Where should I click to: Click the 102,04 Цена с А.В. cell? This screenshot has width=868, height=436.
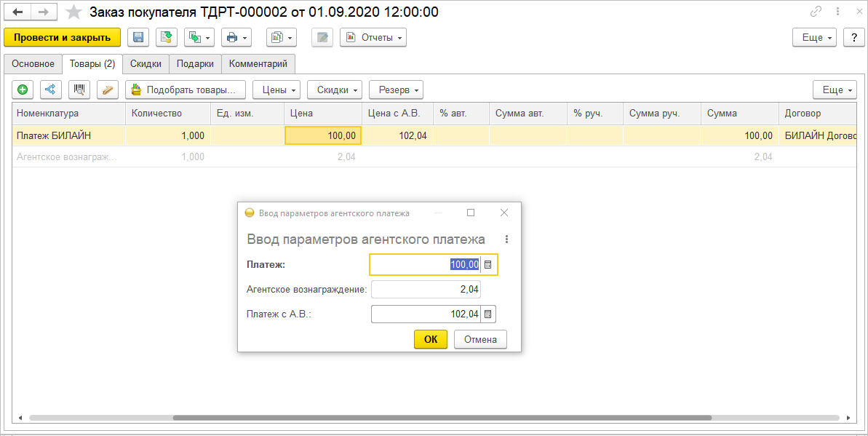pos(398,135)
